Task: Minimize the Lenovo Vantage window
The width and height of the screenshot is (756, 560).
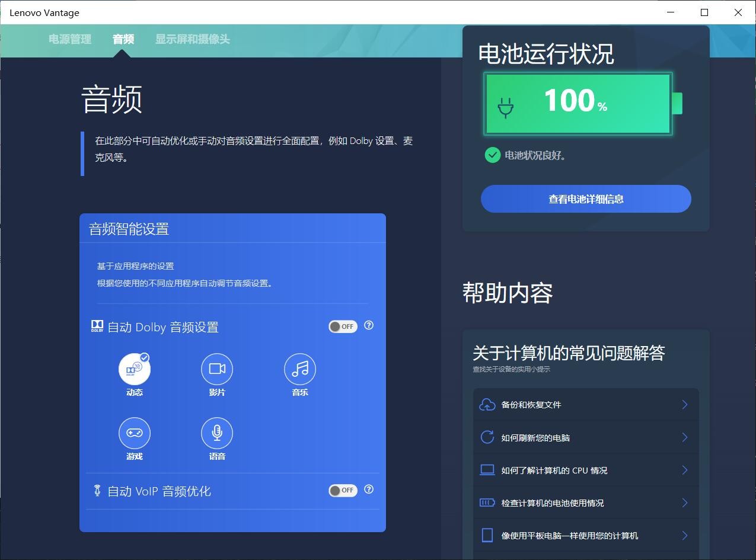Action: pyautogui.click(x=671, y=12)
